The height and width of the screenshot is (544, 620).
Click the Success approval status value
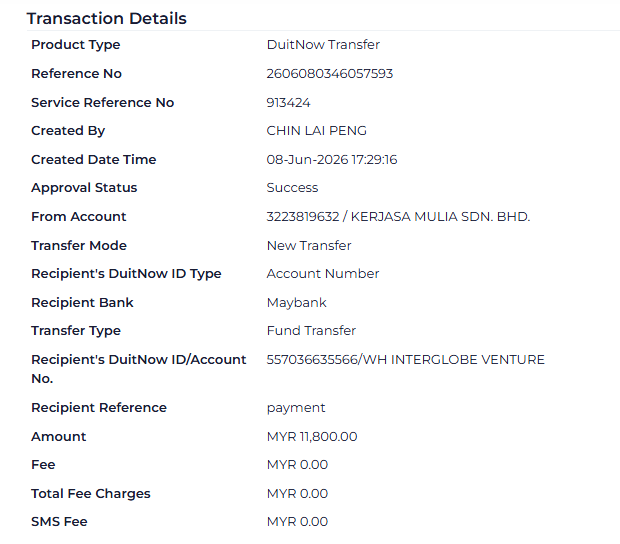(x=292, y=188)
